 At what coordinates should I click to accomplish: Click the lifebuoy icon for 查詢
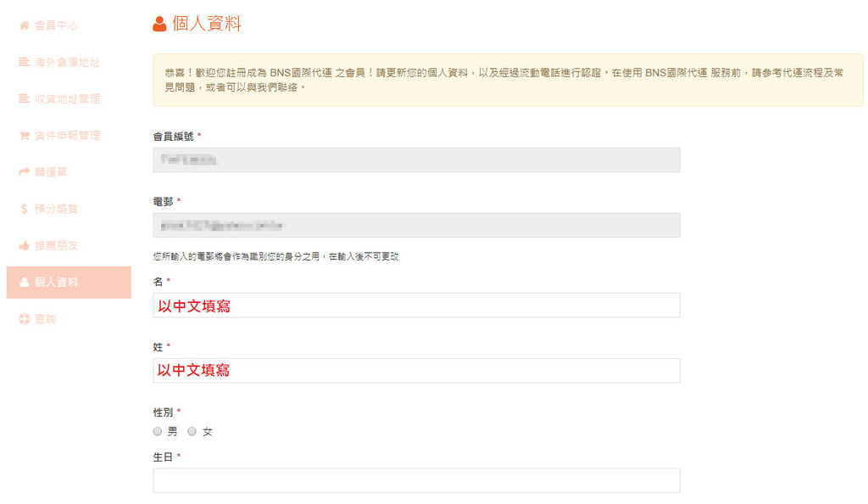tap(24, 319)
